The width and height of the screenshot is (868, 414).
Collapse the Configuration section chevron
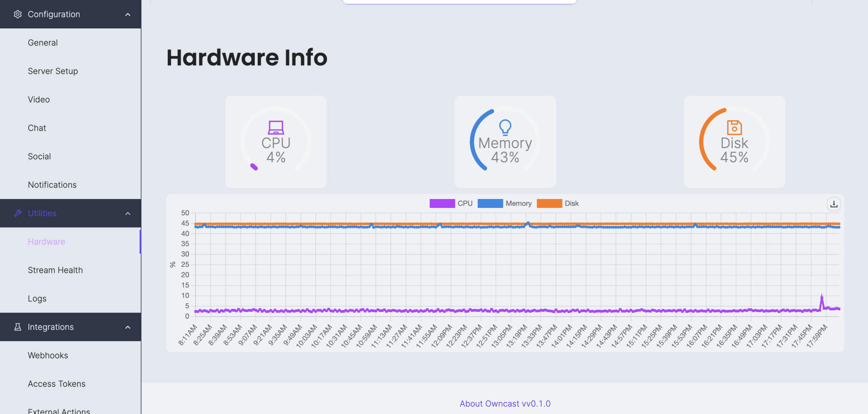tap(128, 14)
